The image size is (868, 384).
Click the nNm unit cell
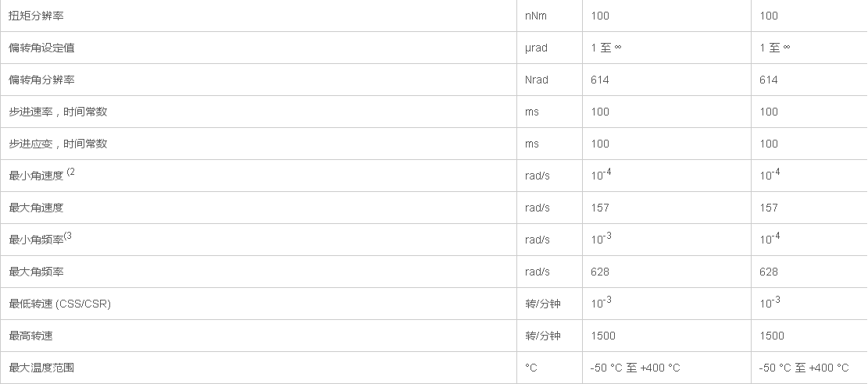[x=535, y=16]
